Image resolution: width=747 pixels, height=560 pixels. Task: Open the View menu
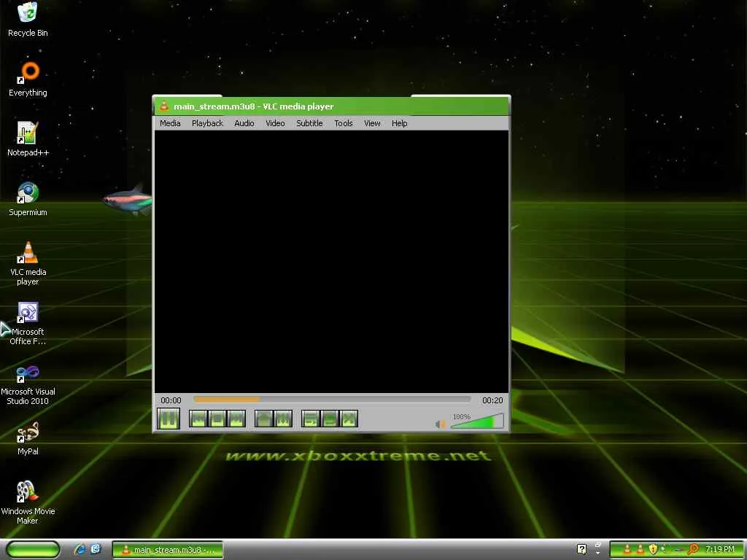pyautogui.click(x=372, y=123)
